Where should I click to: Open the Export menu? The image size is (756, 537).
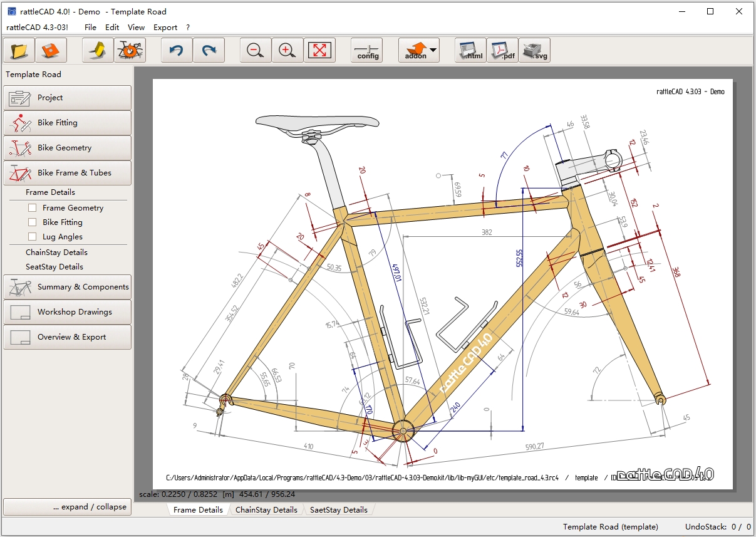click(x=165, y=28)
